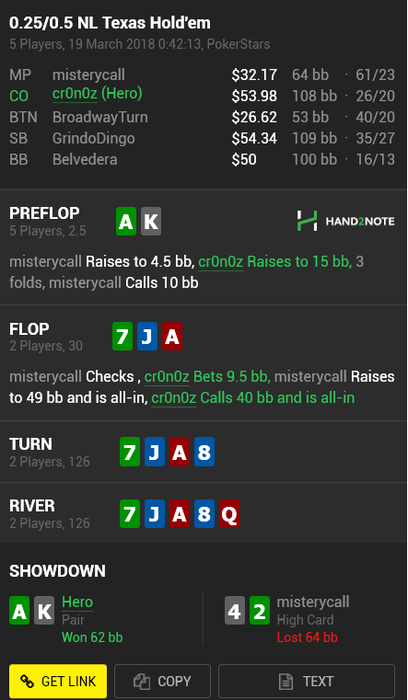Click the GET LINK button
The height and width of the screenshot is (700, 408).
(58, 681)
